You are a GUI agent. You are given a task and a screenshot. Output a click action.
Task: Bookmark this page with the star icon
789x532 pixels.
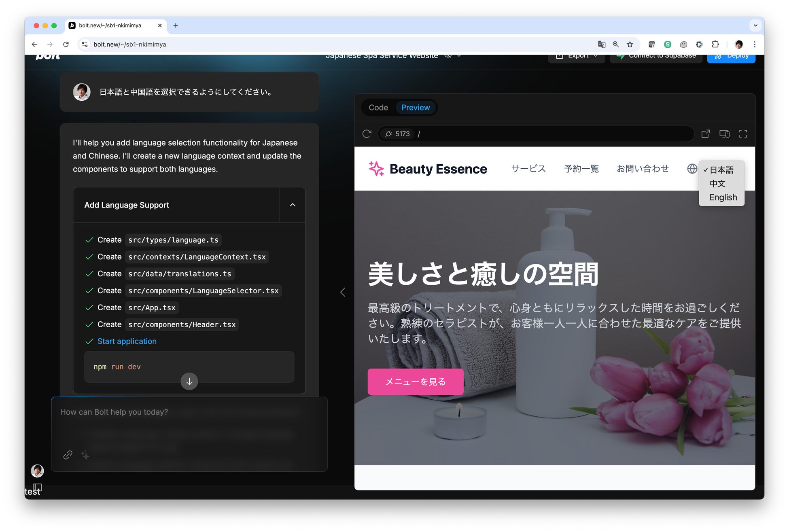tap(630, 45)
